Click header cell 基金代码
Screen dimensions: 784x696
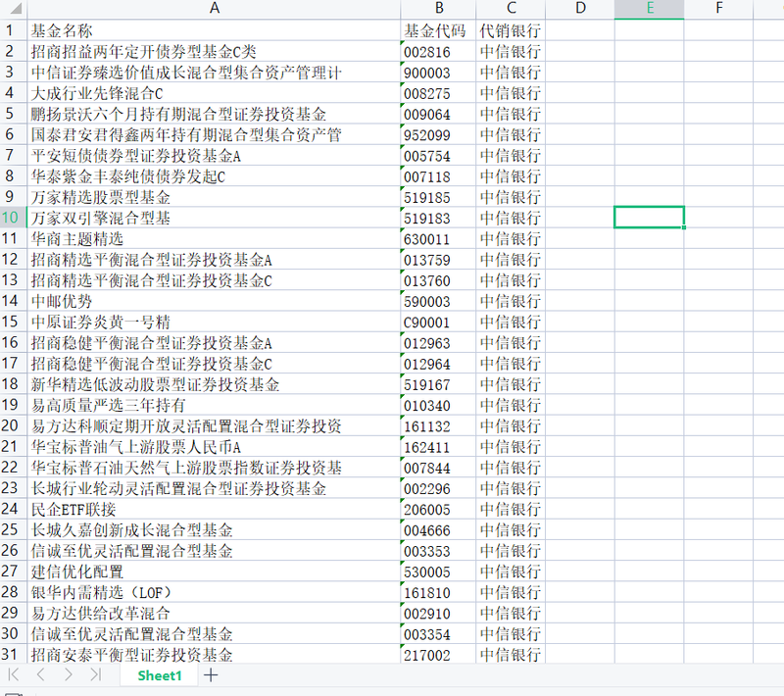(438, 30)
